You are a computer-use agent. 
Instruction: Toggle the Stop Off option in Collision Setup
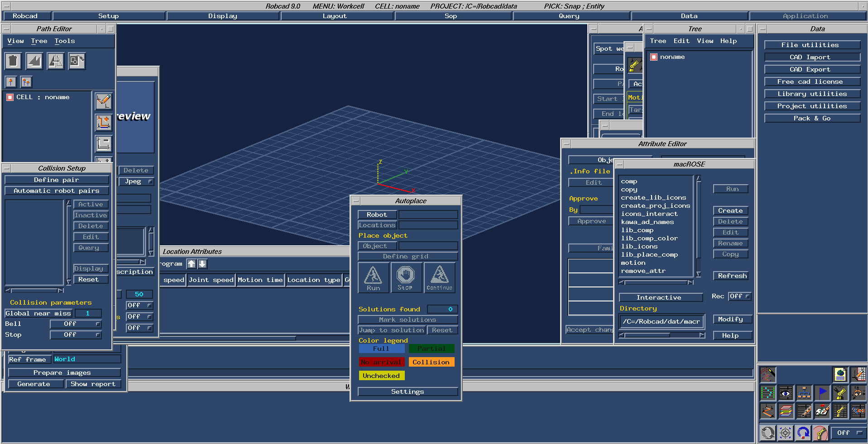pos(76,335)
